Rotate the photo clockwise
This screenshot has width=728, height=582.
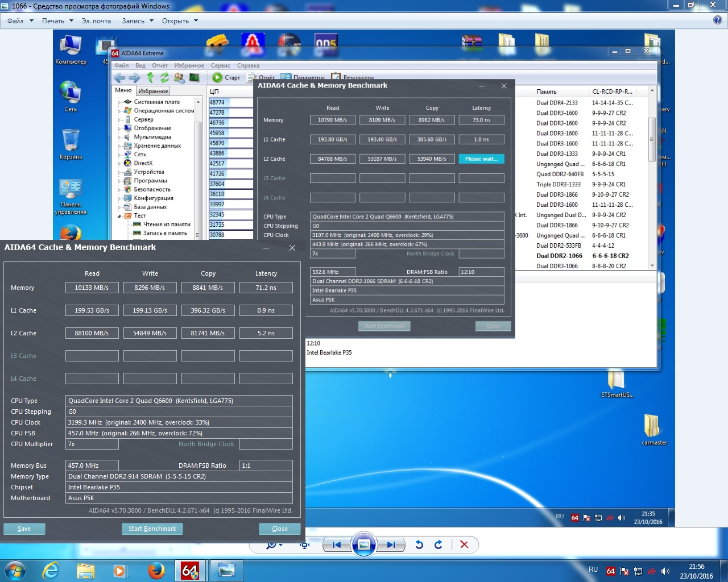pyautogui.click(x=439, y=544)
